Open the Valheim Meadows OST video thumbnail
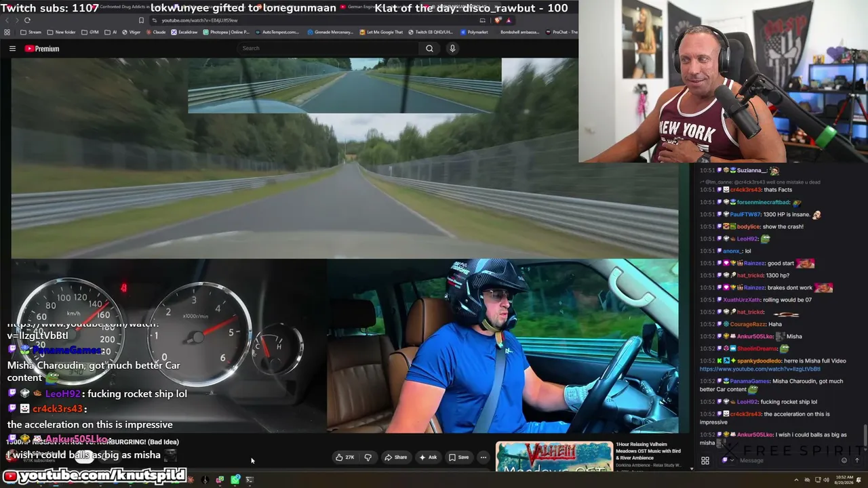 click(554, 456)
